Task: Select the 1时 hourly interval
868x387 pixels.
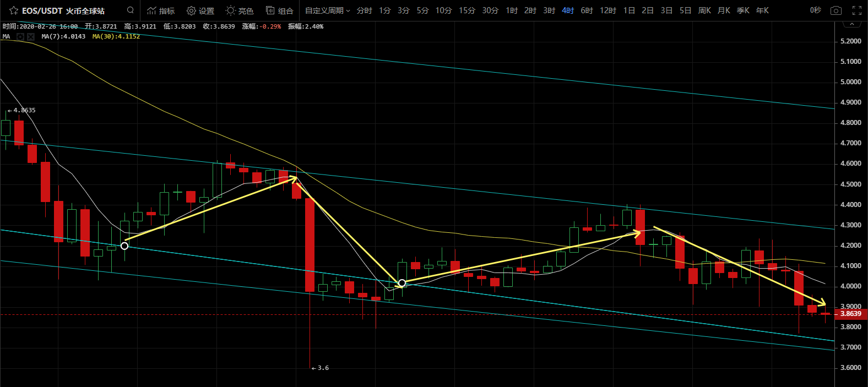Action: pos(512,10)
